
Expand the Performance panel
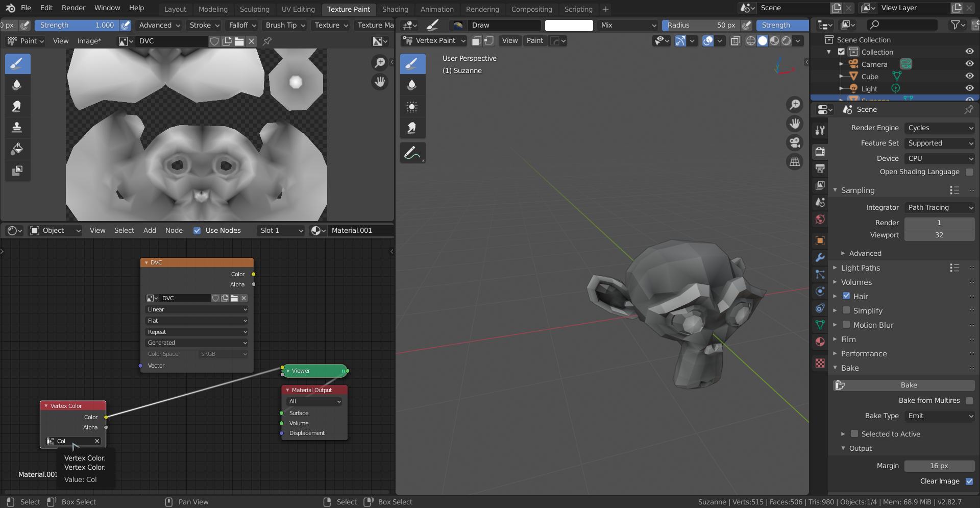tap(864, 354)
